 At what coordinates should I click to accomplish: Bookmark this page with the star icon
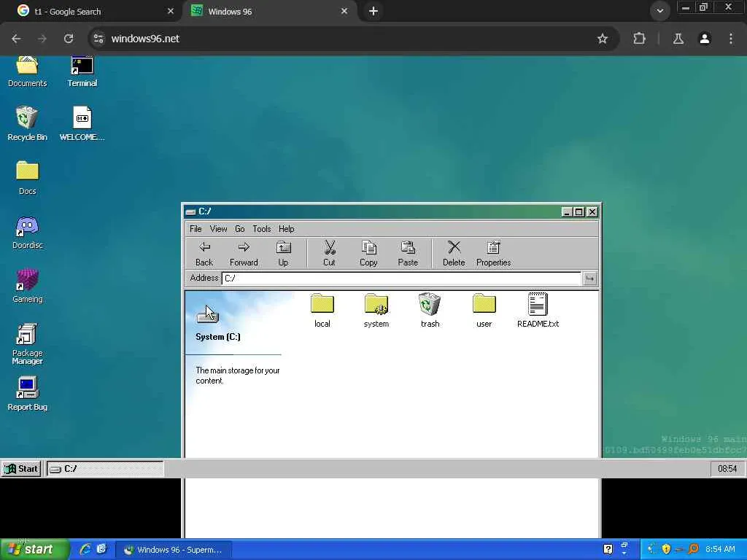[603, 39]
